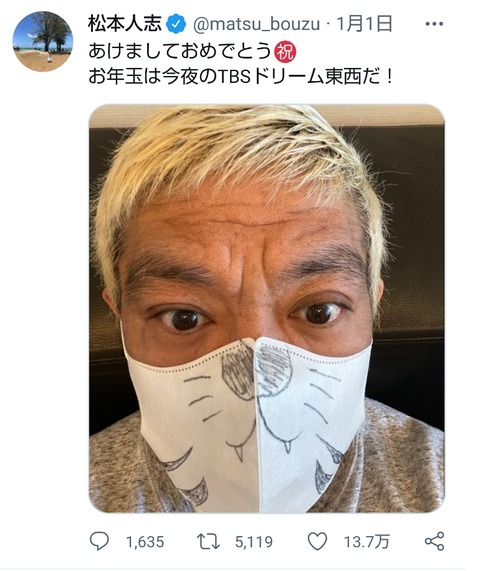Open the attached selfie photo at the eyes
Viewport: 480px width, 571px height.
pyautogui.click(x=251, y=315)
